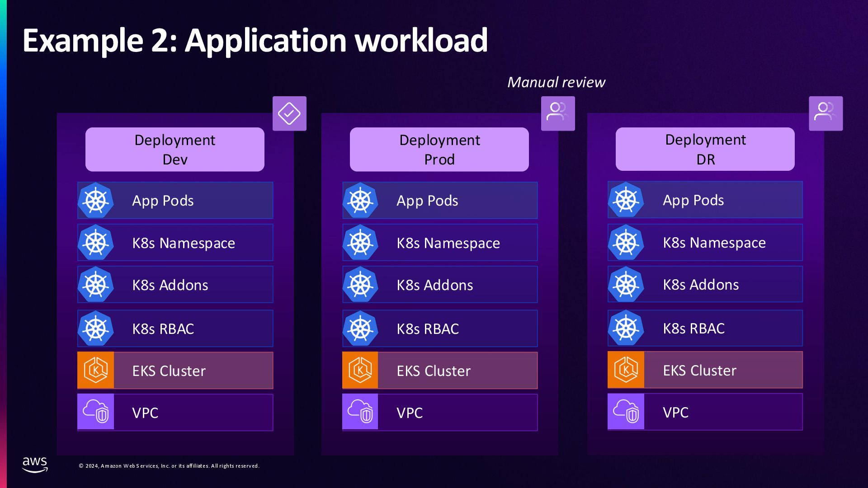Click the App Pods label in Dev column
This screenshot has height=488, width=868.
163,201
